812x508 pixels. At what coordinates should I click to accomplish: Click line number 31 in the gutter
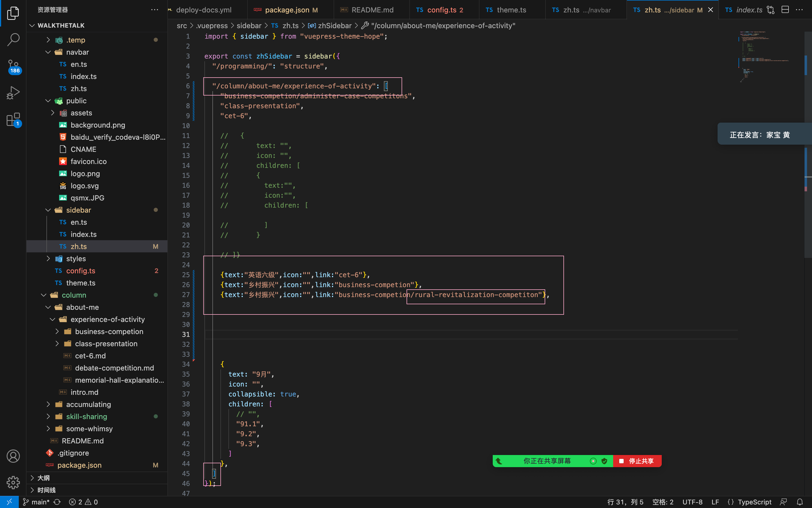tap(186, 335)
